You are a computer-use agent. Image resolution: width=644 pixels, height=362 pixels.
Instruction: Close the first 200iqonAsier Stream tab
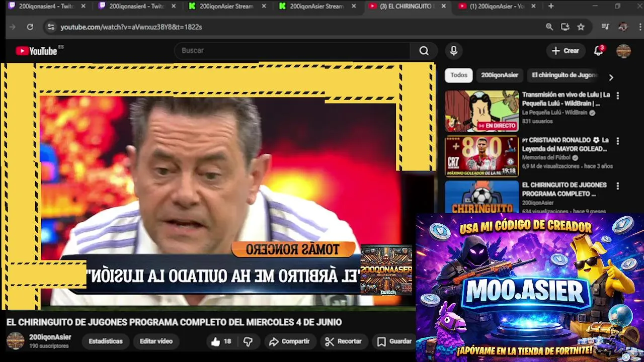click(x=264, y=7)
